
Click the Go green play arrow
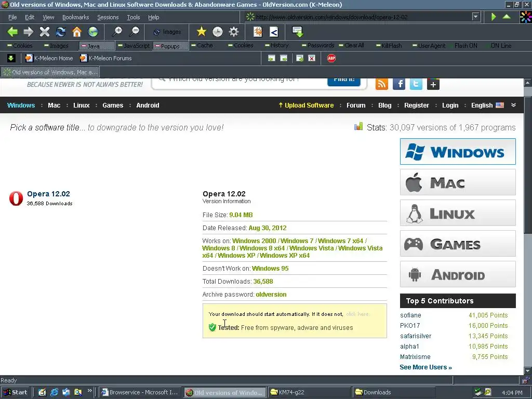[x=494, y=17]
